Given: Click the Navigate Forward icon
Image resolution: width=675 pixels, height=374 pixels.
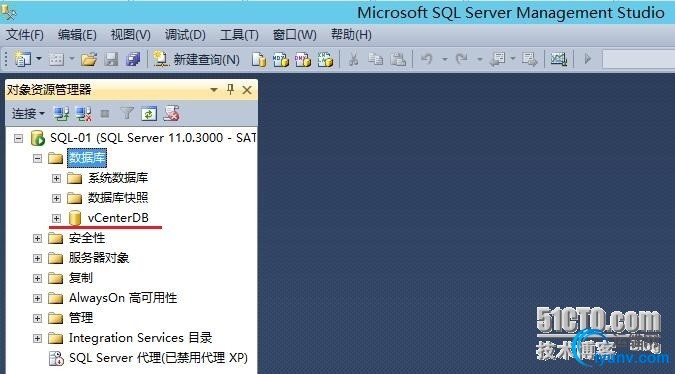Looking at the screenshot, I should click(x=529, y=59).
